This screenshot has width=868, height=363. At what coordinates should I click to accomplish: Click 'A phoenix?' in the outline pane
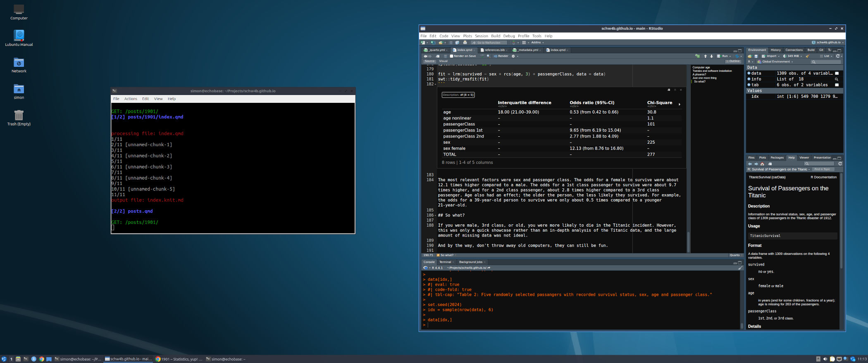699,74
